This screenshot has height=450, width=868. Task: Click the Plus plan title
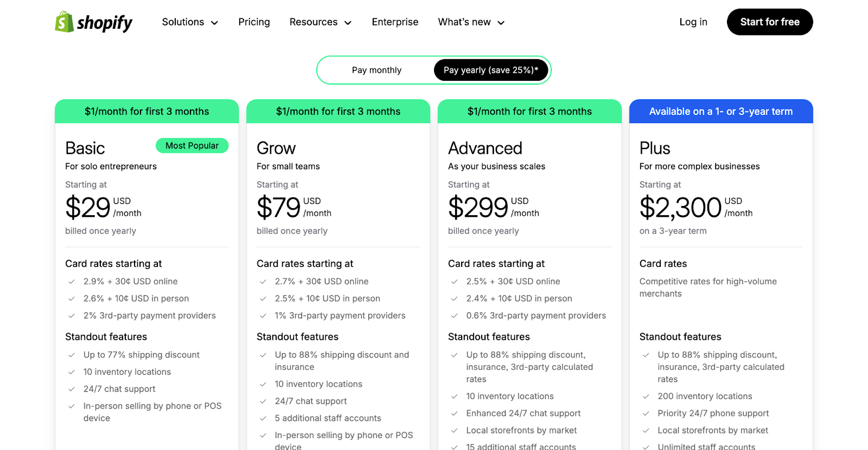(x=655, y=148)
